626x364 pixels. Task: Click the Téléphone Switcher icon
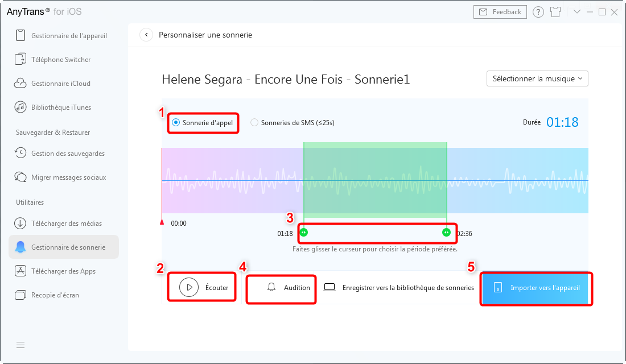[20, 60]
